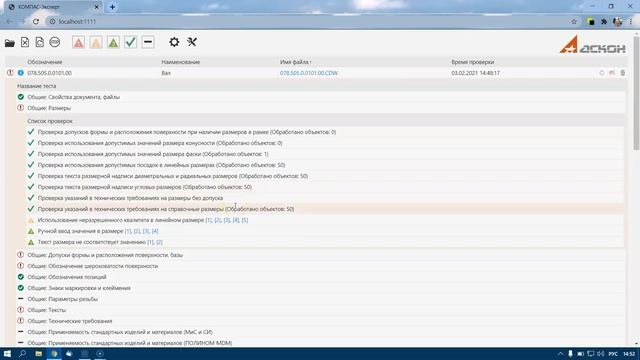Close the КОМПАС-Эксперт browser tab
This screenshot has width=640, height=360.
click(97, 7)
